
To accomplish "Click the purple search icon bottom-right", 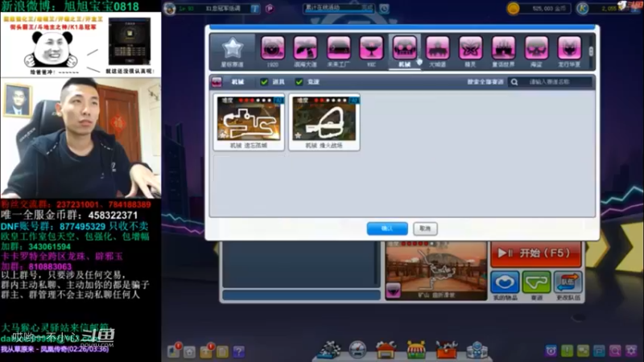I will (615, 351).
